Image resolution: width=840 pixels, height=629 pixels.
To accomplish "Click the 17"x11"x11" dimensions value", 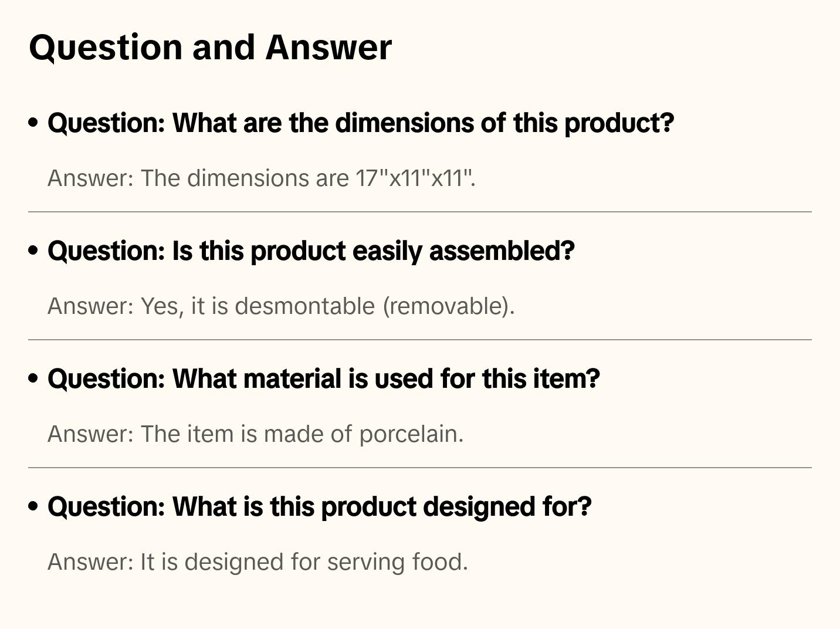I will tap(414, 178).
